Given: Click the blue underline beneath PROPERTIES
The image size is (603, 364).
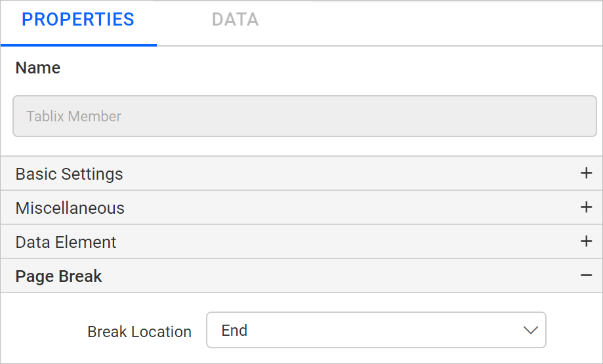Looking at the screenshot, I should click(79, 45).
